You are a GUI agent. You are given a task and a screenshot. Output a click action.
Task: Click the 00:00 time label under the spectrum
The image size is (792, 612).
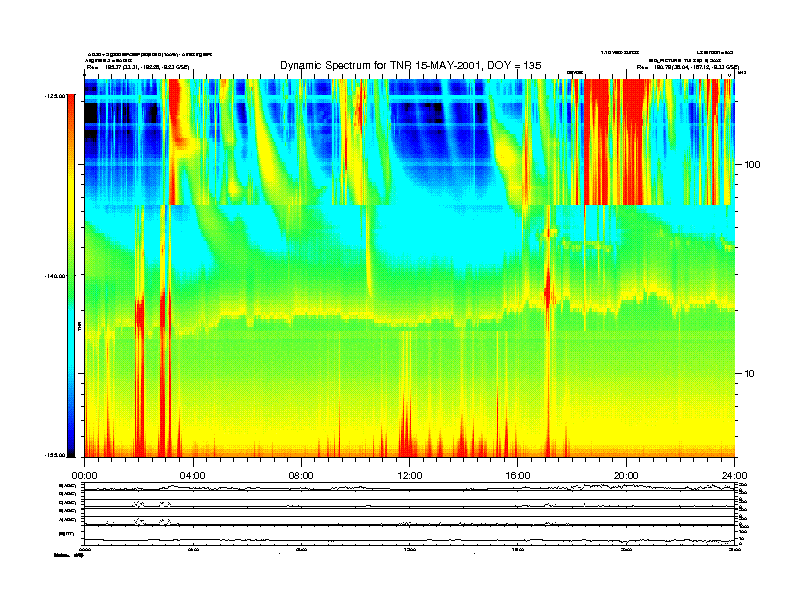(84, 476)
